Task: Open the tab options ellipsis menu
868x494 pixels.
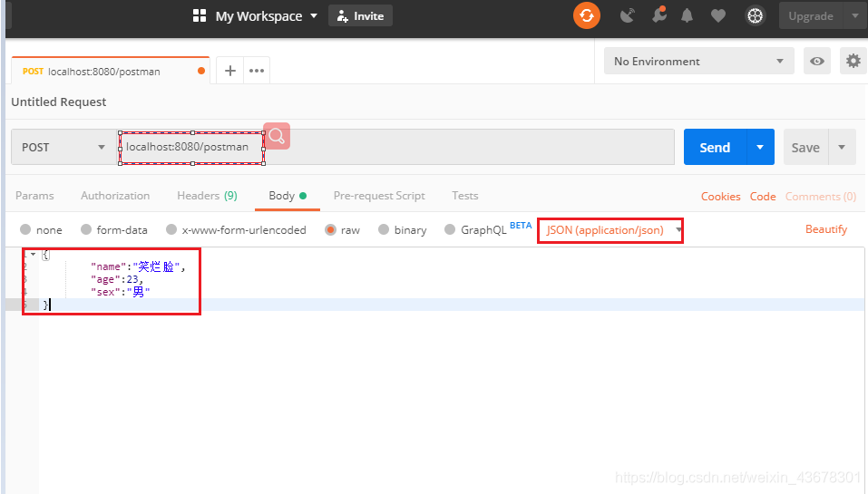Action: (x=257, y=71)
